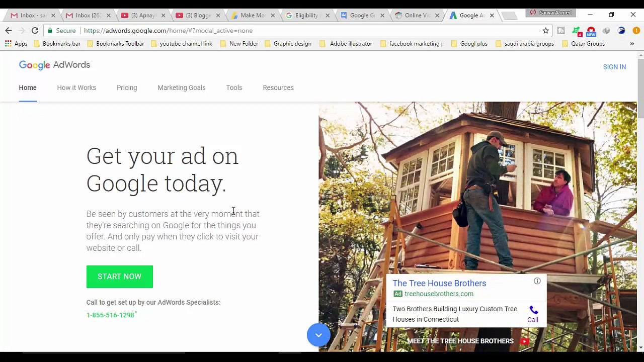The image size is (644, 362).
Task: Open the Googl plus bookmark folder
Action: pos(469,44)
